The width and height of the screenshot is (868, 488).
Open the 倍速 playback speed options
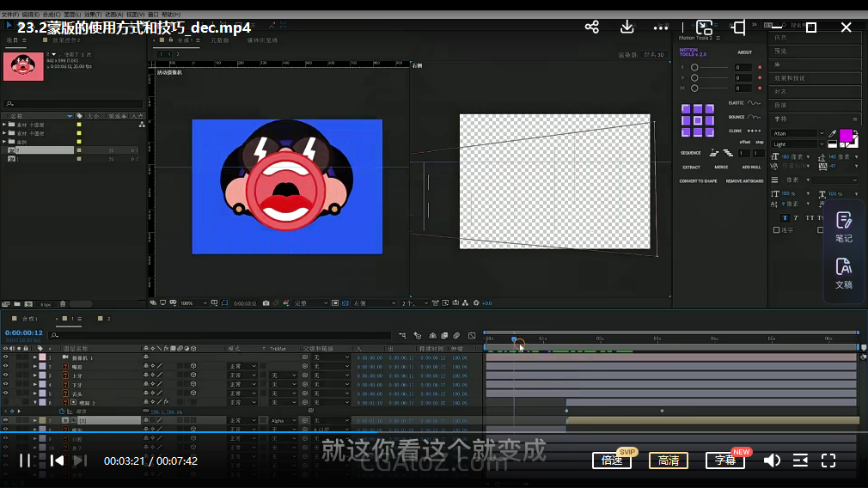pos(612,461)
